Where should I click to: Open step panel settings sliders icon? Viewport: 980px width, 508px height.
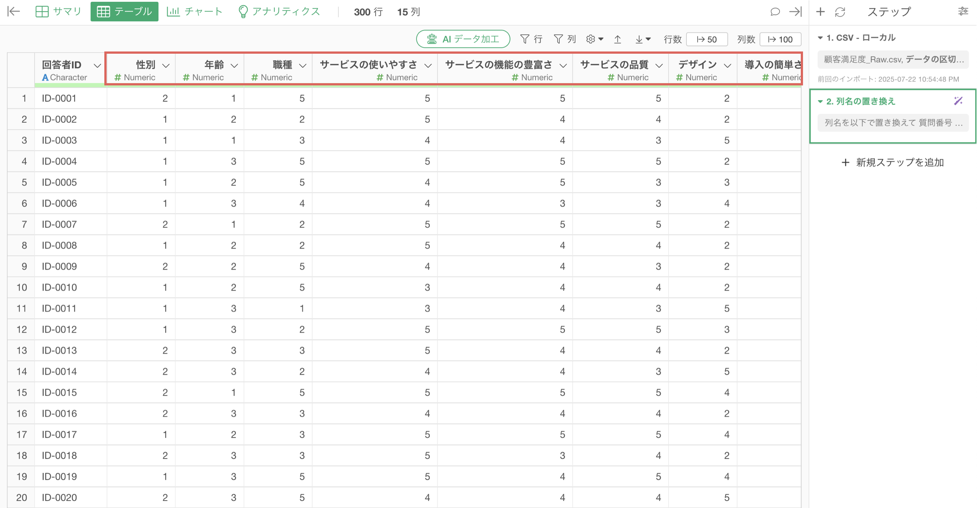point(963,12)
